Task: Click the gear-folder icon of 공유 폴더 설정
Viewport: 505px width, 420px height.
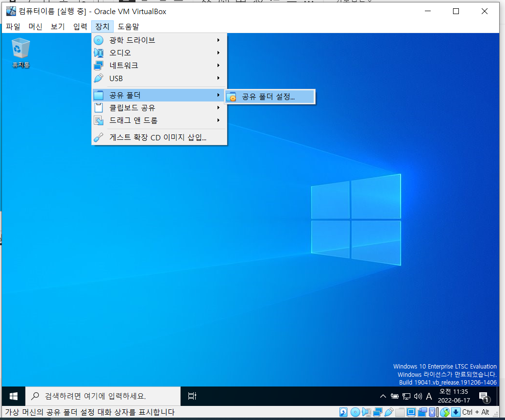Action: [x=231, y=97]
